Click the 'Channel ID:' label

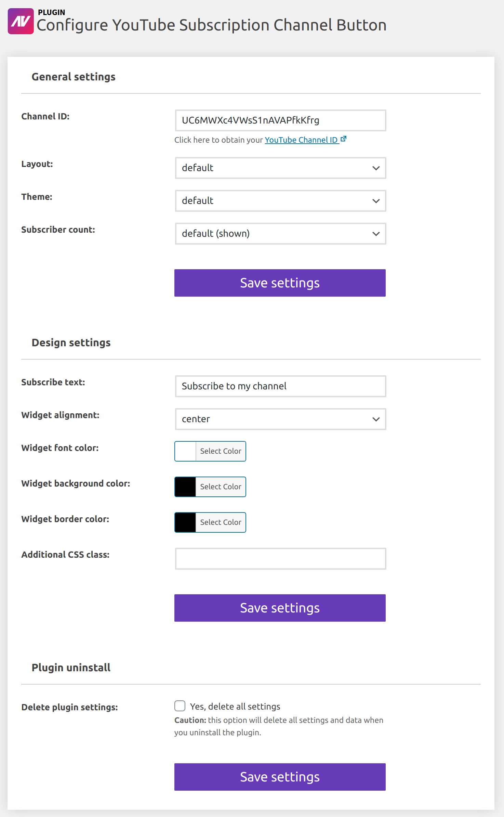pyautogui.click(x=45, y=116)
